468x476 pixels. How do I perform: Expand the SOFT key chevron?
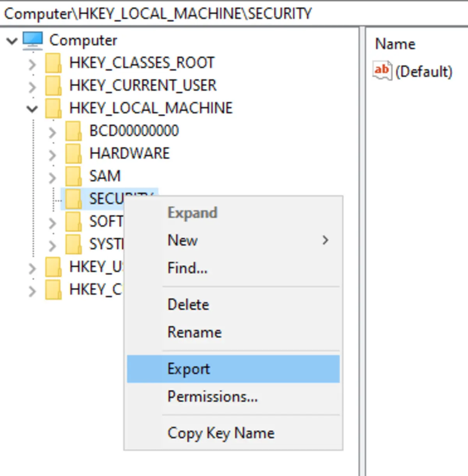[52, 223]
